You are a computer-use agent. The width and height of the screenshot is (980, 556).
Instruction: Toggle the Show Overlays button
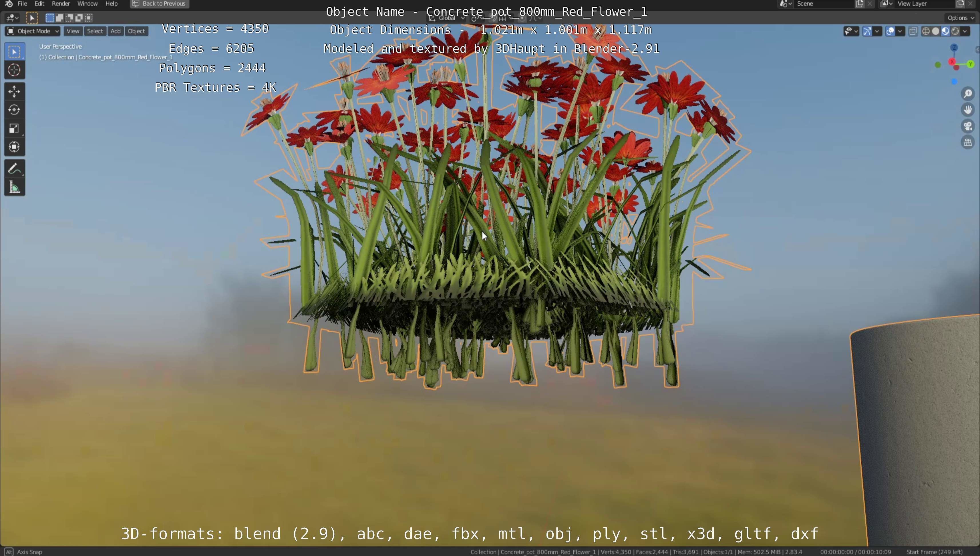coord(890,31)
